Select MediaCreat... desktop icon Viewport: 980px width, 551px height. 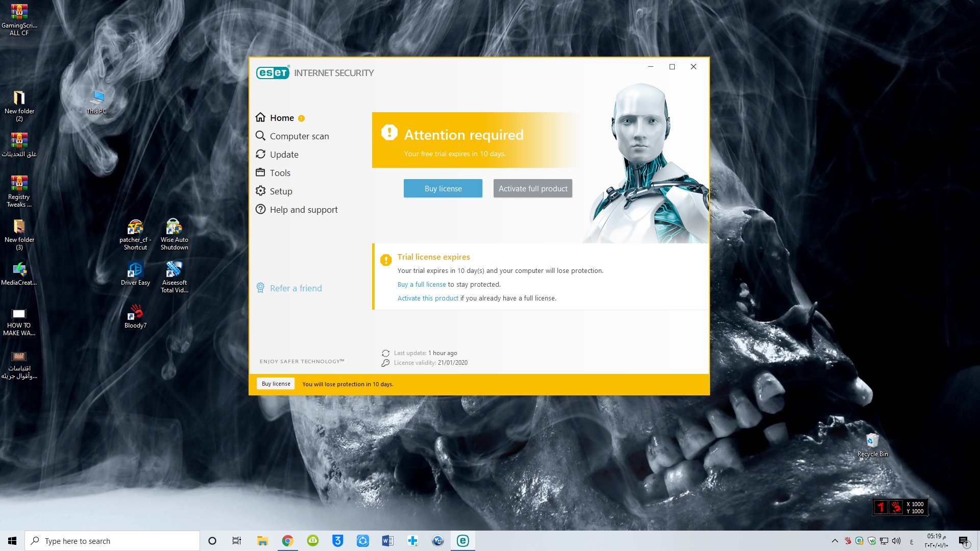[x=19, y=274]
